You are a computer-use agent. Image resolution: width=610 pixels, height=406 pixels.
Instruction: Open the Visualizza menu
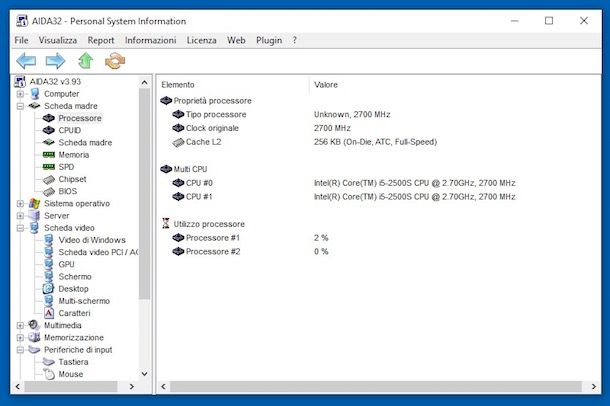click(58, 40)
